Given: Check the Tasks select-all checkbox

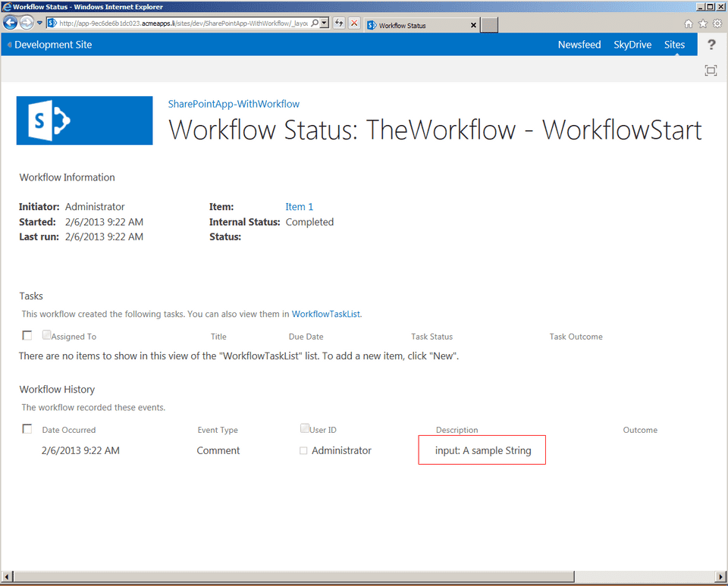Looking at the screenshot, I should point(27,334).
